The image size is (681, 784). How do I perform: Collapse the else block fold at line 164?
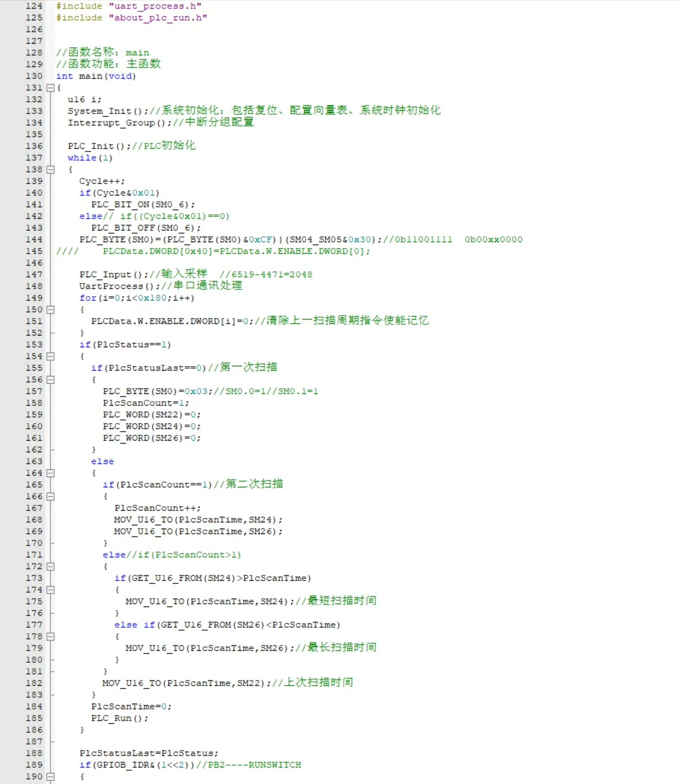tap(50, 473)
